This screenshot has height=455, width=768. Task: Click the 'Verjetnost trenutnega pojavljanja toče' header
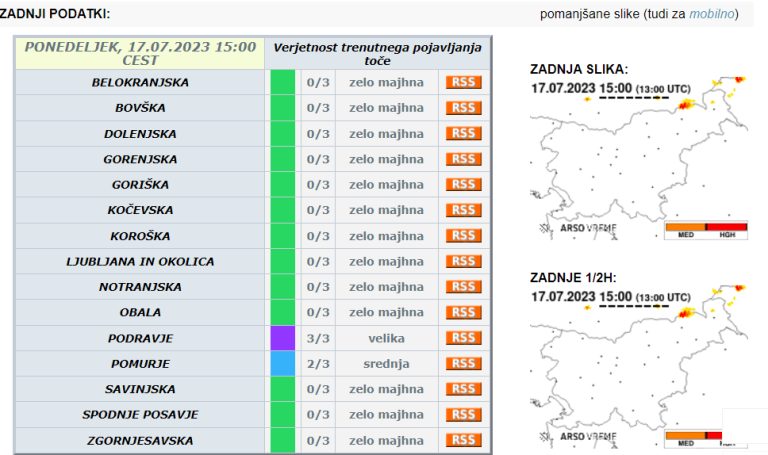[x=377, y=53]
